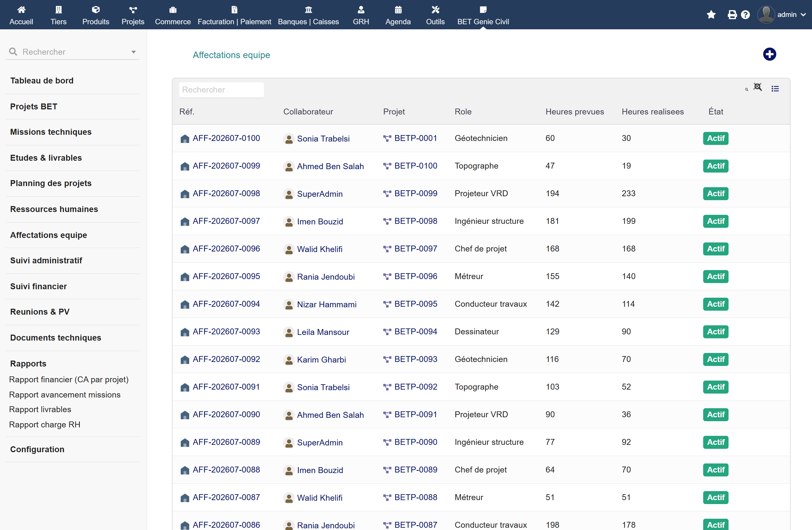The height and width of the screenshot is (530, 812).
Task: Open the Outils tools module
Action: pyautogui.click(x=435, y=15)
